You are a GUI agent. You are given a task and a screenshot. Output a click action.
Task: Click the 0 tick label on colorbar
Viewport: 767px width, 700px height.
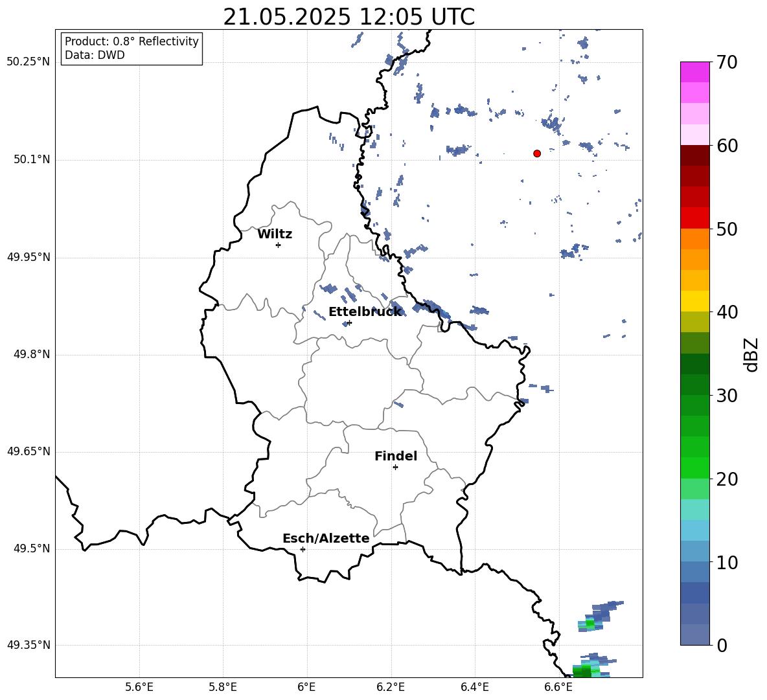(x=722, y=645)
